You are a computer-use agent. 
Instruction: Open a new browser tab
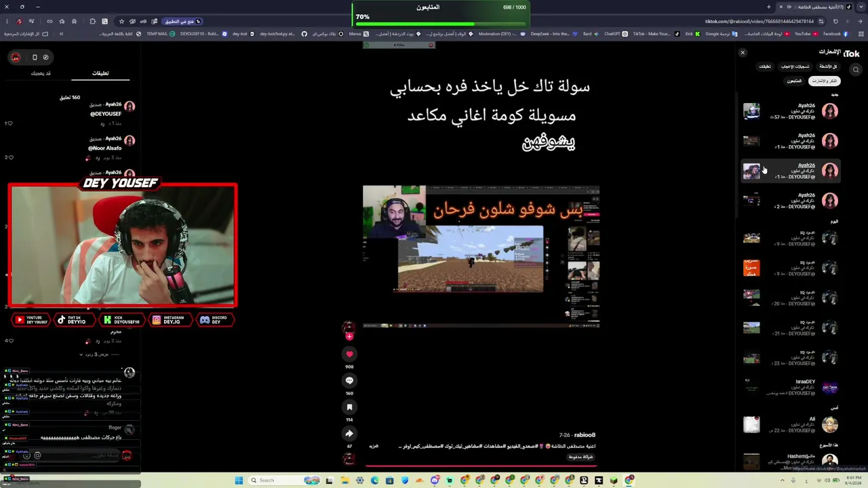pos(768,7)
